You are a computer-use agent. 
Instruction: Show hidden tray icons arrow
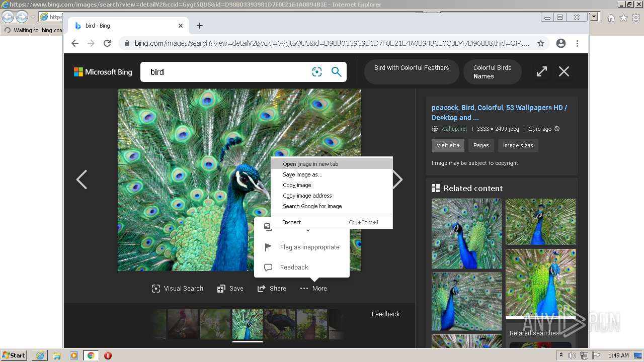tap(561, 355)
